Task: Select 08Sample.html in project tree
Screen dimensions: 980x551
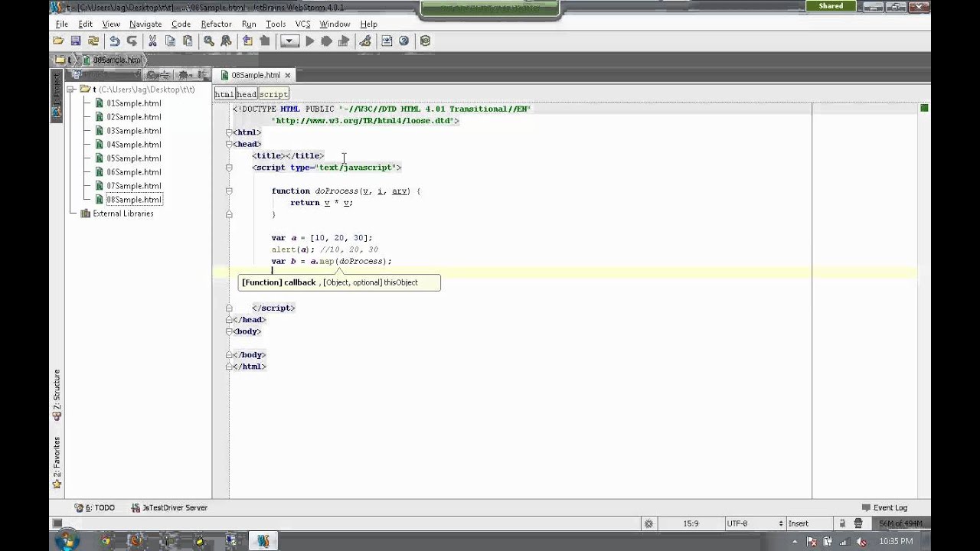Action: click(134, 200)
